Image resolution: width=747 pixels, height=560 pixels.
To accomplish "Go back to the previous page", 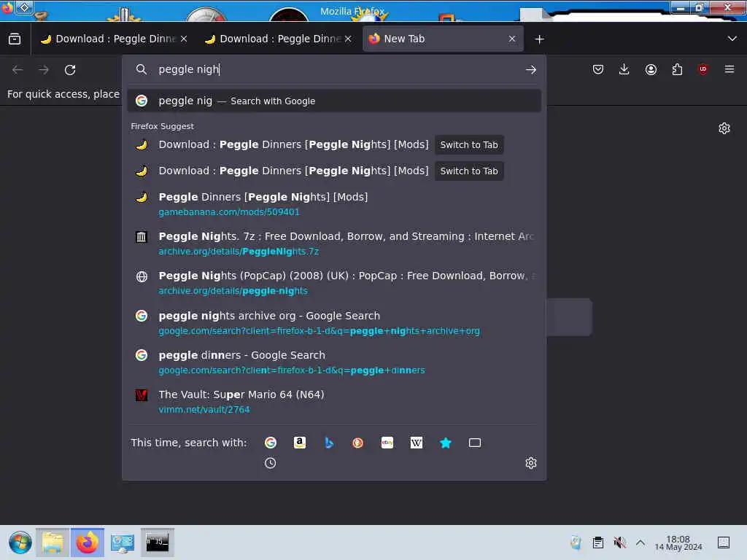I will pyautogui.click(x=18, y=70).
